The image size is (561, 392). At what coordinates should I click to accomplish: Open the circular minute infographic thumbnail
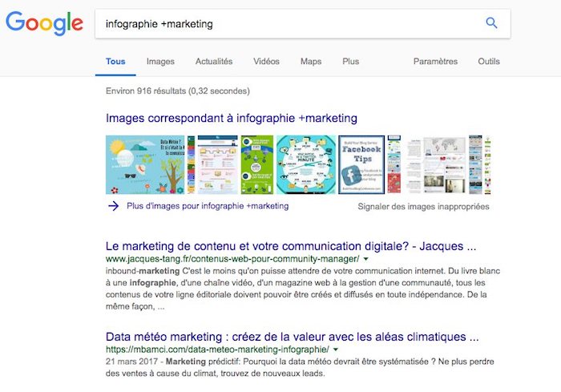pyautogui.click(x=306, y=164)
